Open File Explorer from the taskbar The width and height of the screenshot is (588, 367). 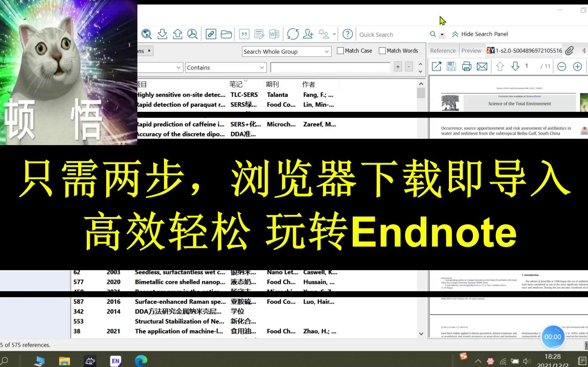coord(64,361)
